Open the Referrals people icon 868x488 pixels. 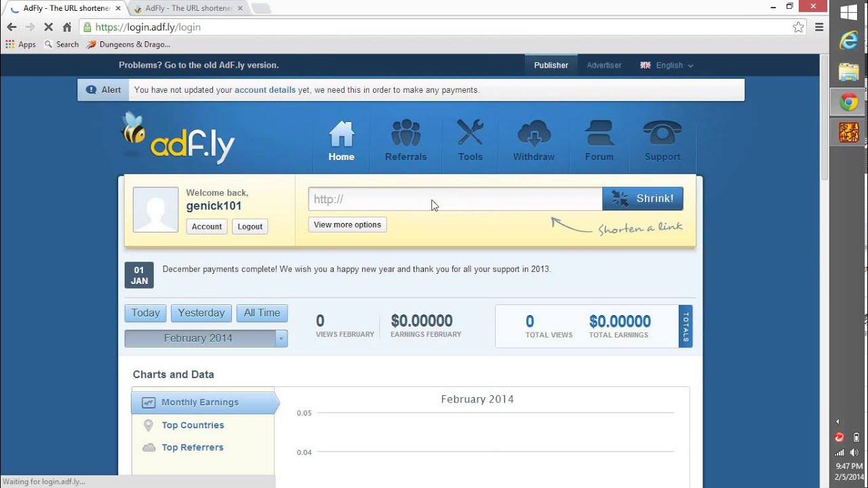(406, 134)
